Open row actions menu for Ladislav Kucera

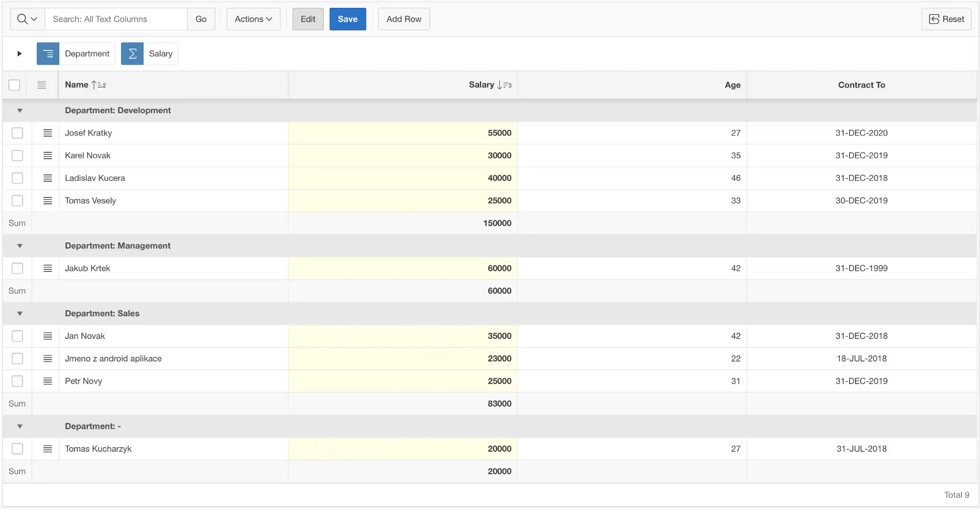pyautogui.click(x=48, y=178)
